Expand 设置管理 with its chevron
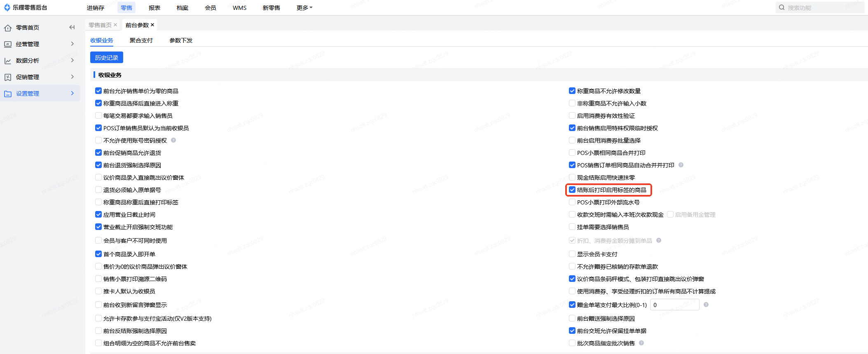 (x=73, y=93)
